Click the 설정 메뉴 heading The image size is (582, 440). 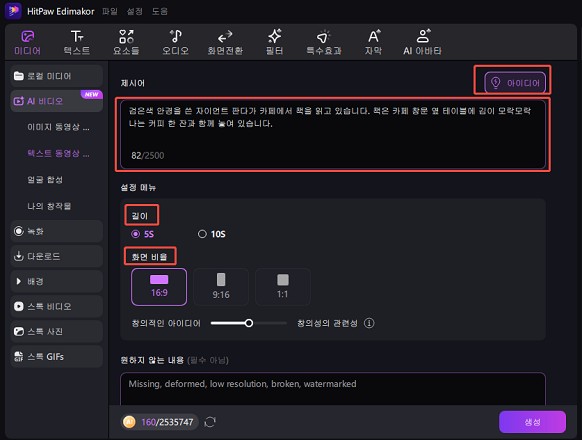138,188
